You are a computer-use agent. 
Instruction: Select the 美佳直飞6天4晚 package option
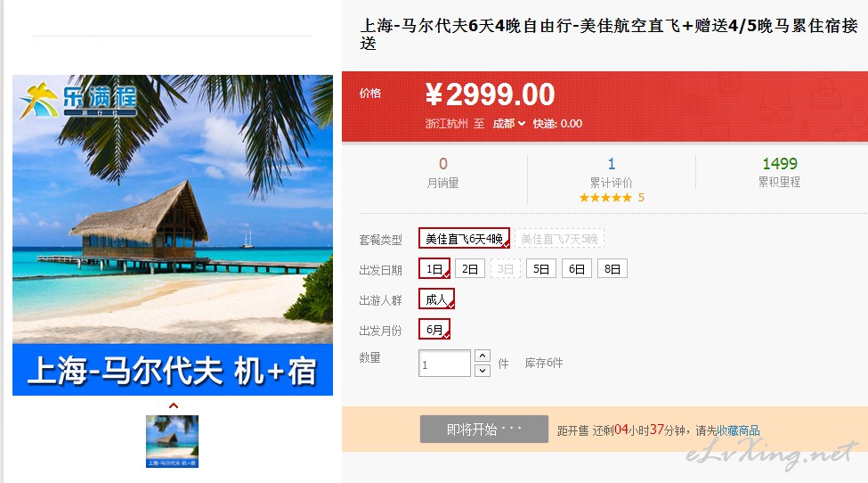[464, 238]
